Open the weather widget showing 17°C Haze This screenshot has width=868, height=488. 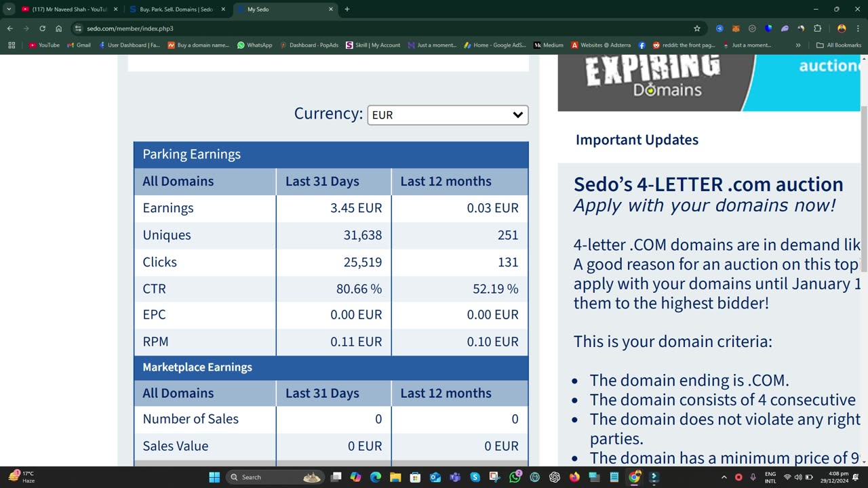pos(22,477)
